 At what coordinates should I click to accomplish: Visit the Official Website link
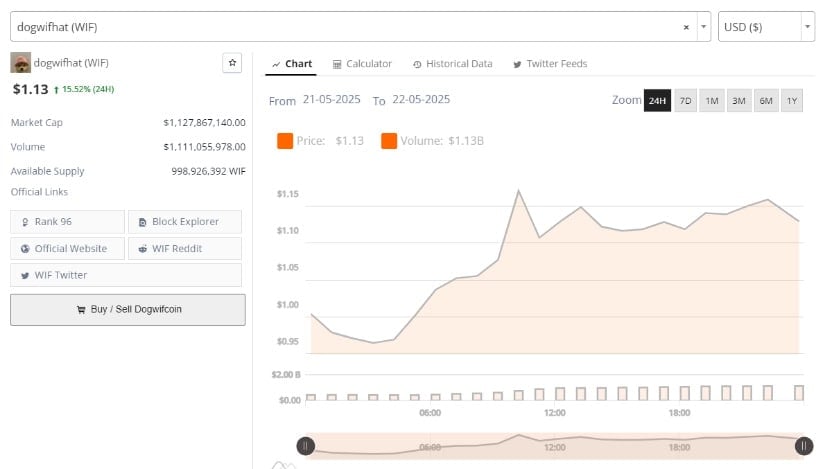coord(68,248)
